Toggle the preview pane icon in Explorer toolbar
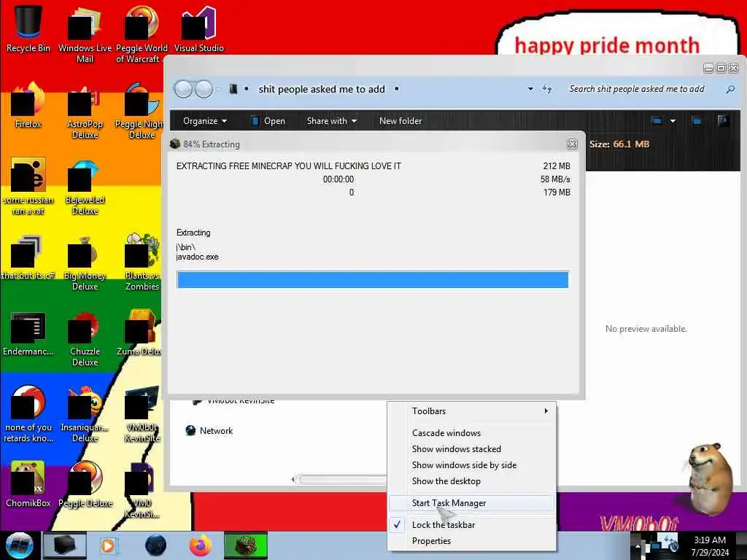747x560 pixels. 697,121
